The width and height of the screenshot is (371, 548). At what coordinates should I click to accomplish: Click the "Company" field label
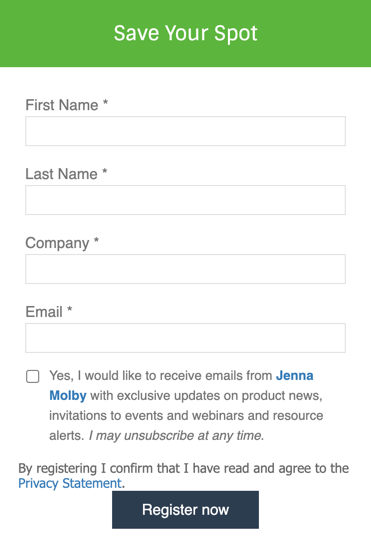pyautogui.click(x=57, y=243)
